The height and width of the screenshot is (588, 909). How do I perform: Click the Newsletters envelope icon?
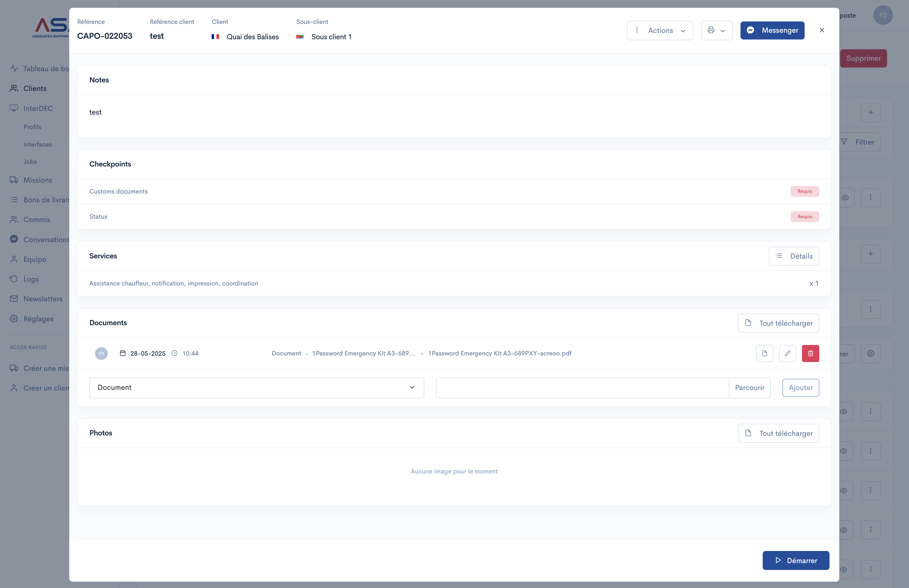click(14, 299)
